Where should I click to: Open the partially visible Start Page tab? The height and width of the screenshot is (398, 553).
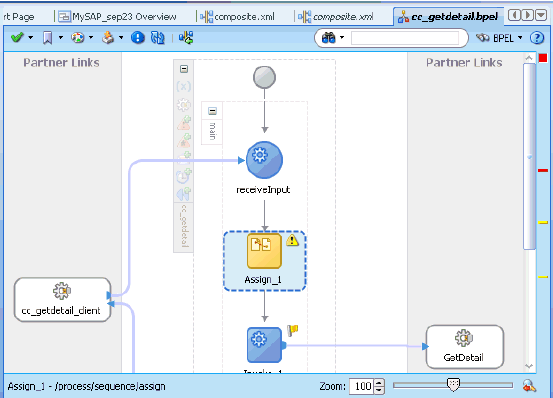tap(19, 17)
